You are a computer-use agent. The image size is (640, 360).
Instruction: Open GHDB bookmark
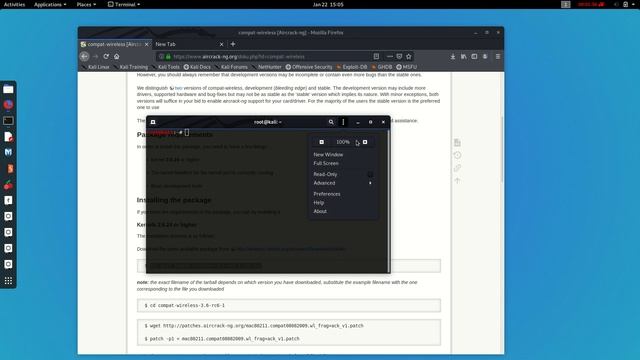382,67
